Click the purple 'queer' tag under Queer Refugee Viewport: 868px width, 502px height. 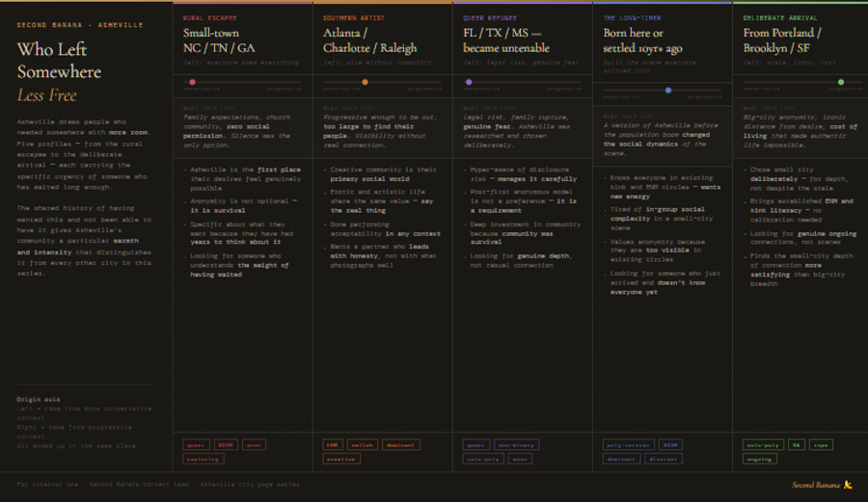pyautogui.click(x=476, y=444)
